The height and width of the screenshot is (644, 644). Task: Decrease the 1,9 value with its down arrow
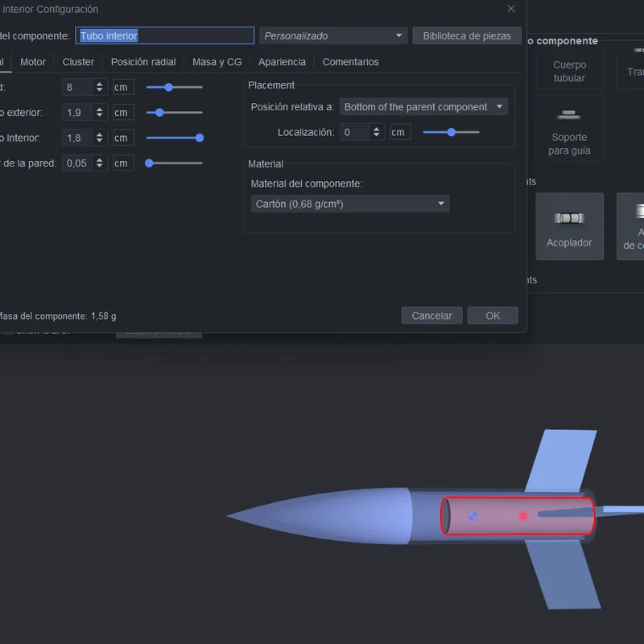(x=99, y=115)
